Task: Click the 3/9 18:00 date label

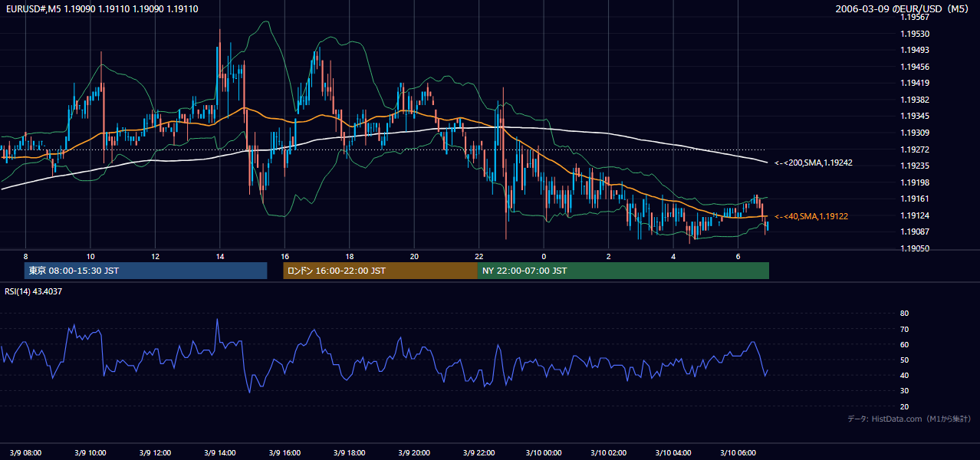Action: pos(349,452)
